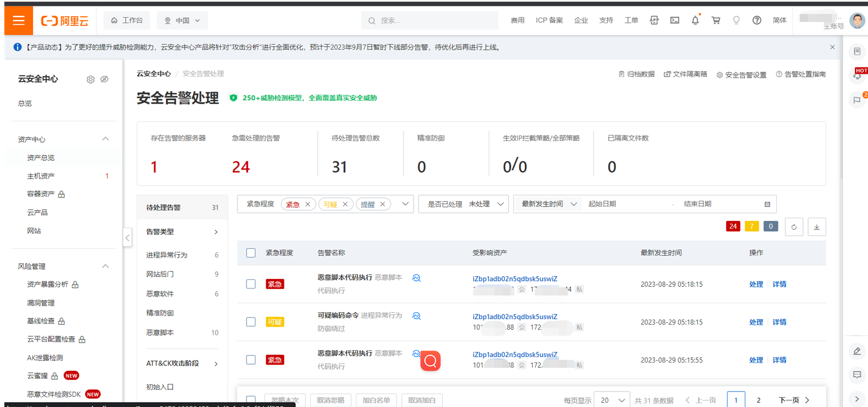
Task: Open the notifications bell
Action: pos(695,20)
